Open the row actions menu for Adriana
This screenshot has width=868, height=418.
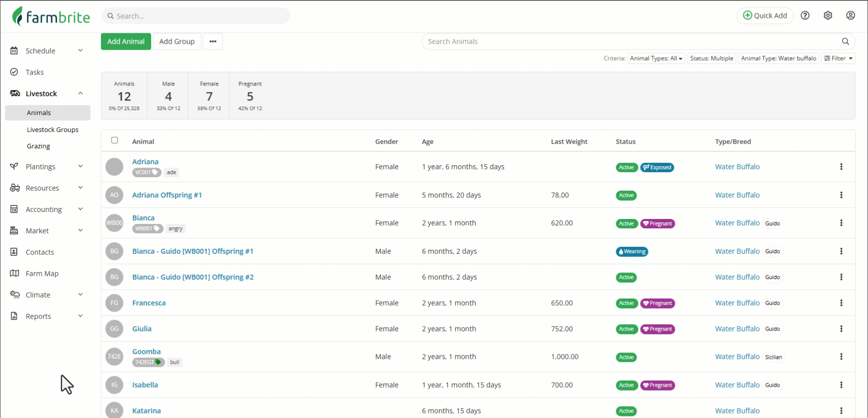[841, 167]
